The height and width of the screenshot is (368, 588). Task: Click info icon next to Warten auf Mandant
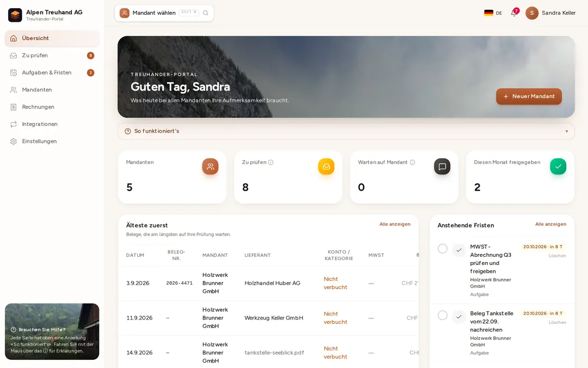413,162
